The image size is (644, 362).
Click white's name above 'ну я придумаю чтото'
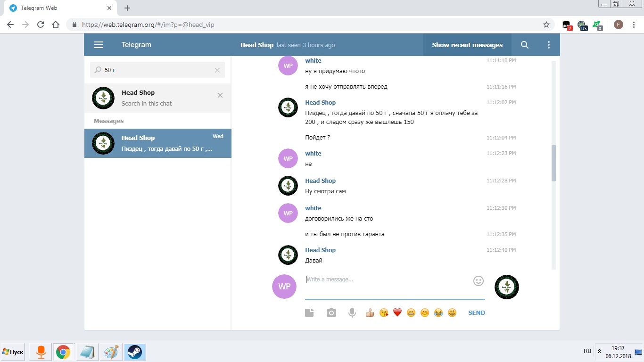click(x=313, y=60)
